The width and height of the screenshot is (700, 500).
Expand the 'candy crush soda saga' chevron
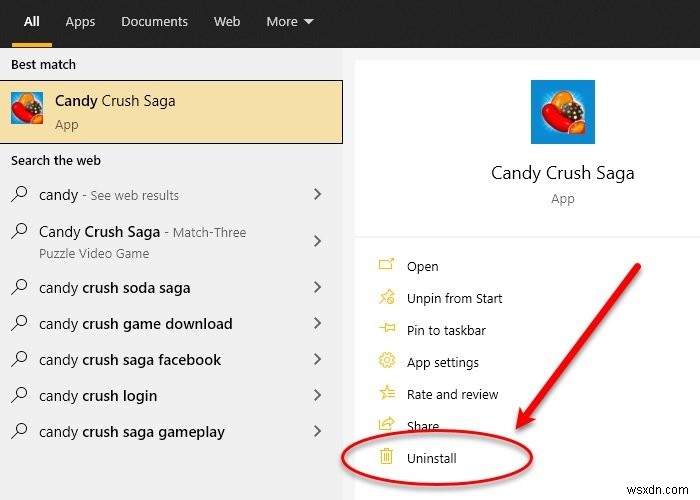317,288
